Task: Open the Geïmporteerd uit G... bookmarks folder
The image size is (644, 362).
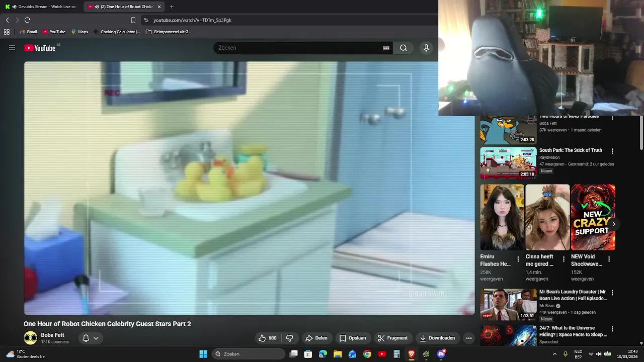Action: [169, 32]
